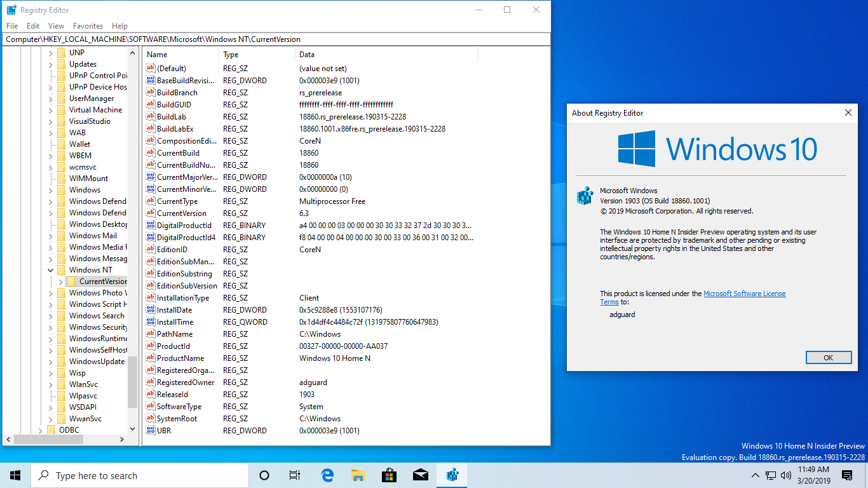
Task: Click the registry path address bar
Action: point(276,39)
